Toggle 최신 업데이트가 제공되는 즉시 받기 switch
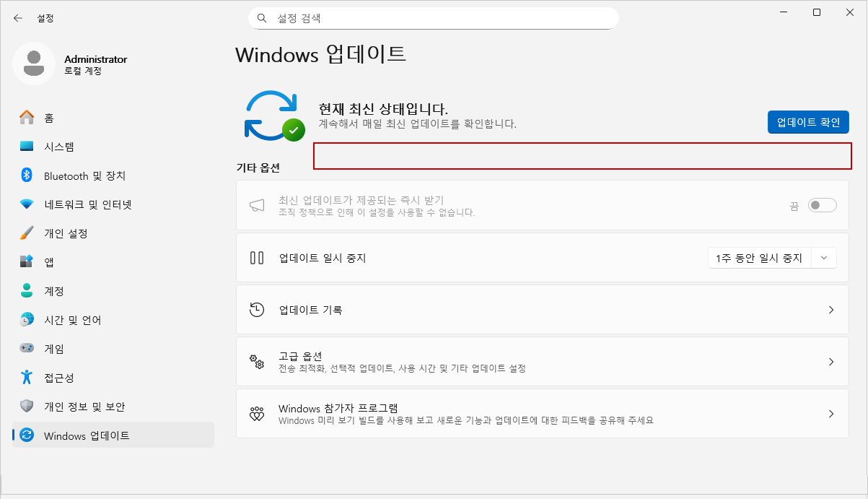Image resolution: width=868 pixels, height=499 pixels. coord(823,205)
